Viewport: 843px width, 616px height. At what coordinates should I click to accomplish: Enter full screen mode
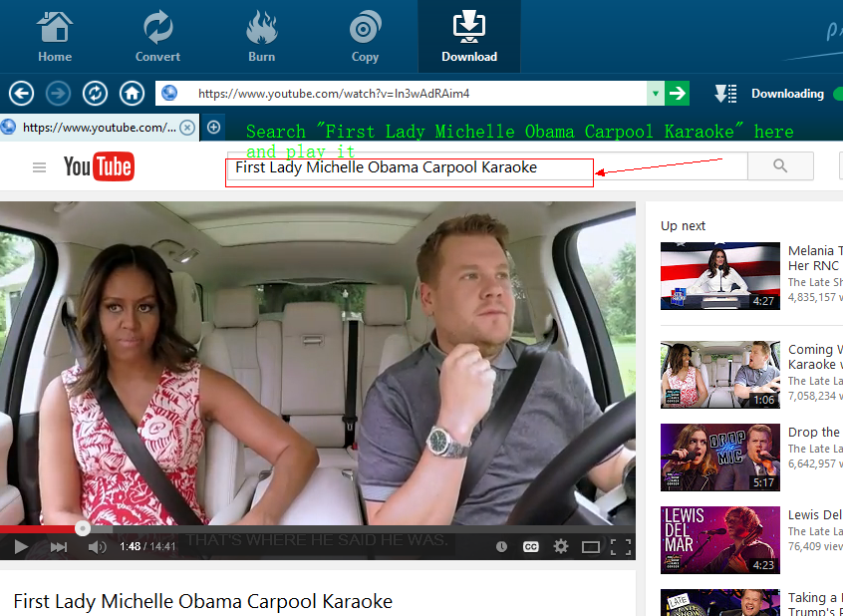click(x=621, y=547)
